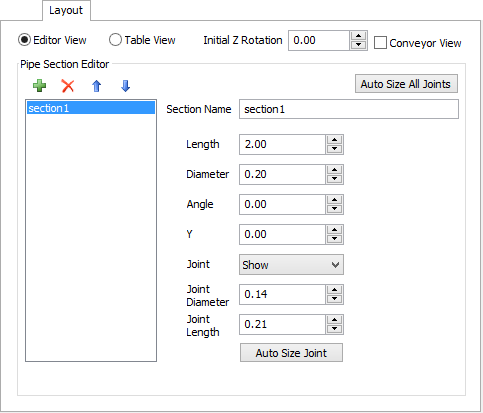Select the Table View radio button
483x413 pixels.
(115, 40)
